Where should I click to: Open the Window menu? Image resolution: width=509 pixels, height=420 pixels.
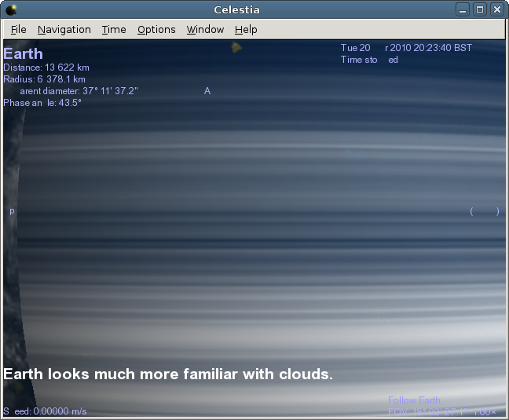click(205, 29)
